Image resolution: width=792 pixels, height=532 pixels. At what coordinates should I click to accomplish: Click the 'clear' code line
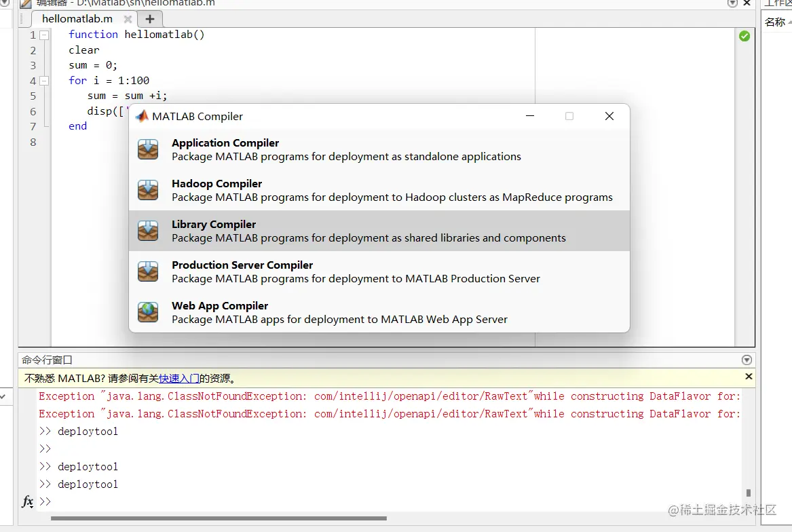(84, 50)
